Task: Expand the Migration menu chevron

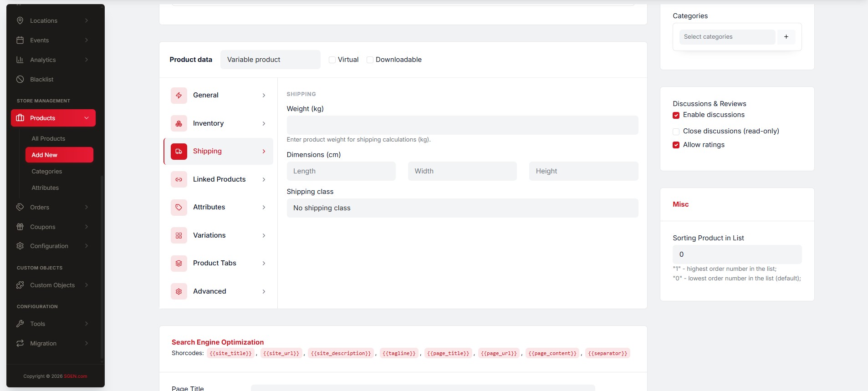Action: point(87,343)
